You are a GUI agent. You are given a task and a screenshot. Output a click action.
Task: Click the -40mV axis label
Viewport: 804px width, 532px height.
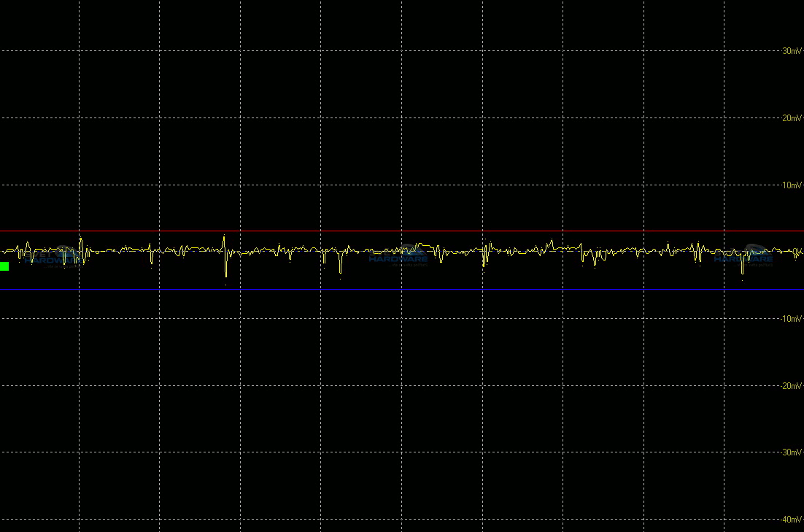791,520
